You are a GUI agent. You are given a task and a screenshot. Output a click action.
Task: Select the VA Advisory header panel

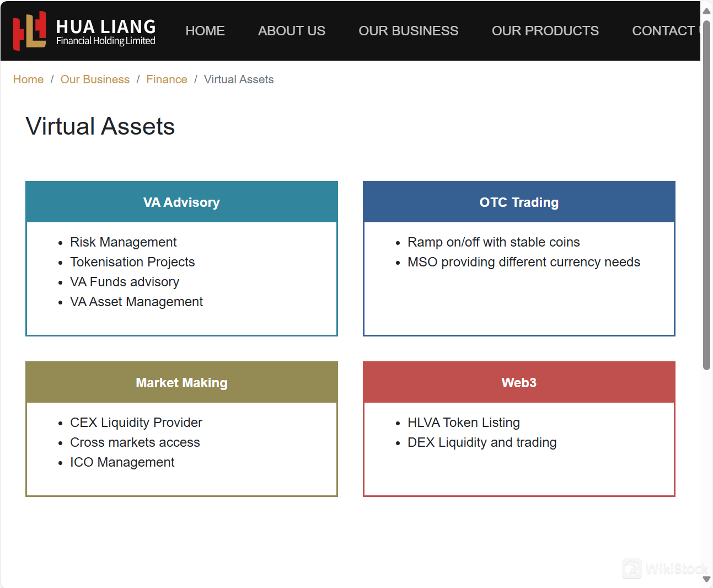click(x=181, y=202)
